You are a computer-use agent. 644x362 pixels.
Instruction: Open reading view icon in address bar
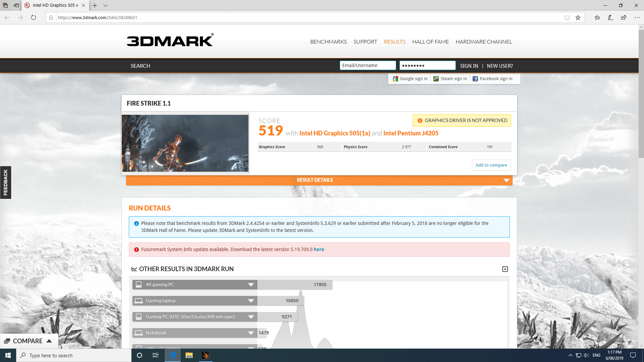[567, 17]
